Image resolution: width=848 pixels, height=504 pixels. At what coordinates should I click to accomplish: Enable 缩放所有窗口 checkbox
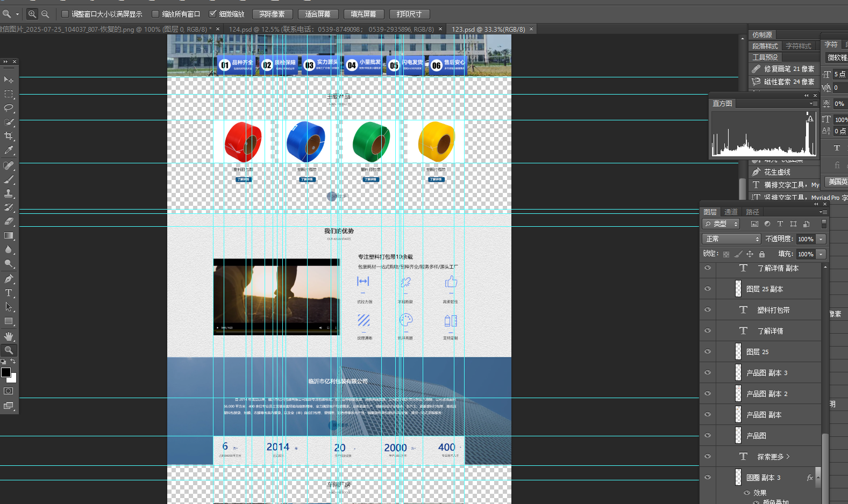[x=155, y=14]
